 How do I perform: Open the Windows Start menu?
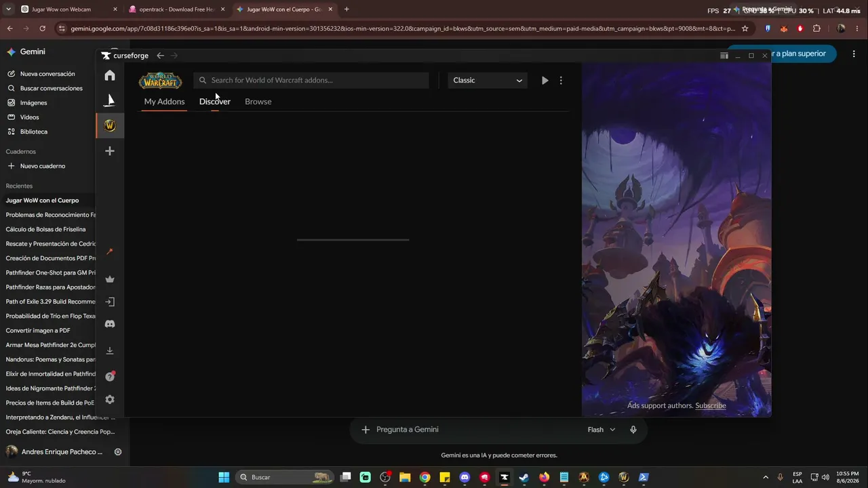coord(224,477)
